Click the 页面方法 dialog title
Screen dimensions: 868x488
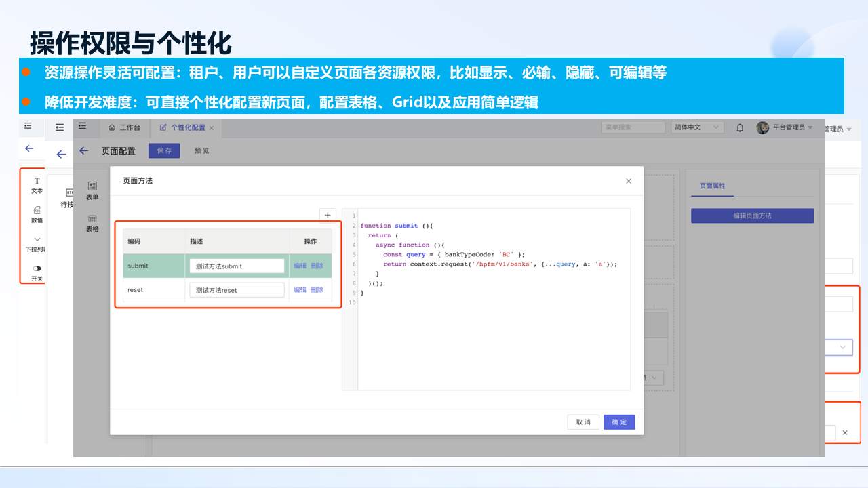(138, 181)
